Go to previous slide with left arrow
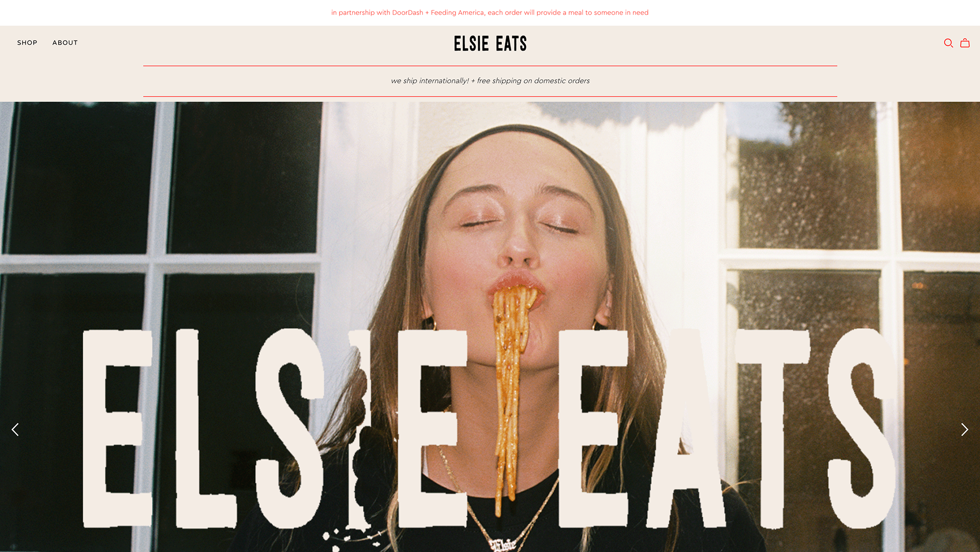This screenshot has height=552, width=980. [x=15, y=429]
